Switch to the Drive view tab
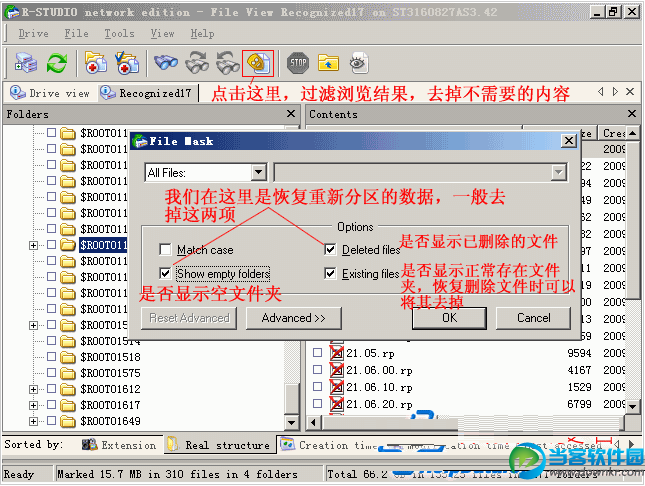Viewport: 645px width, 486px height. coord(51,93)
